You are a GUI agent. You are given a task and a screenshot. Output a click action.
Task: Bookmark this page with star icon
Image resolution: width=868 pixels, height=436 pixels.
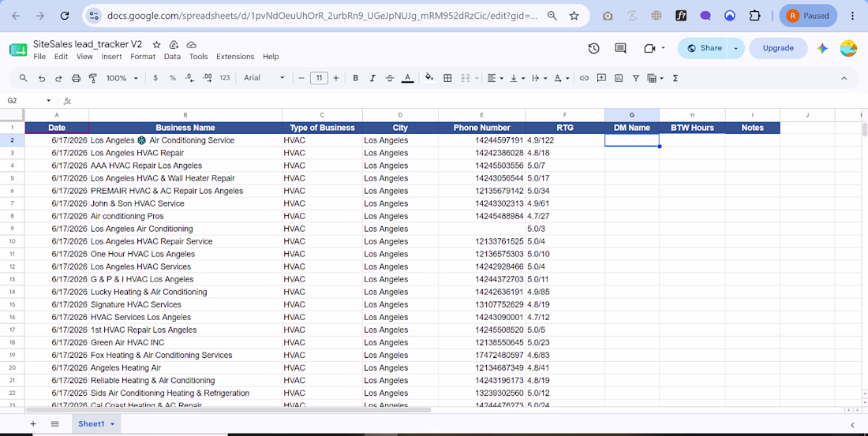click(574, 16)
